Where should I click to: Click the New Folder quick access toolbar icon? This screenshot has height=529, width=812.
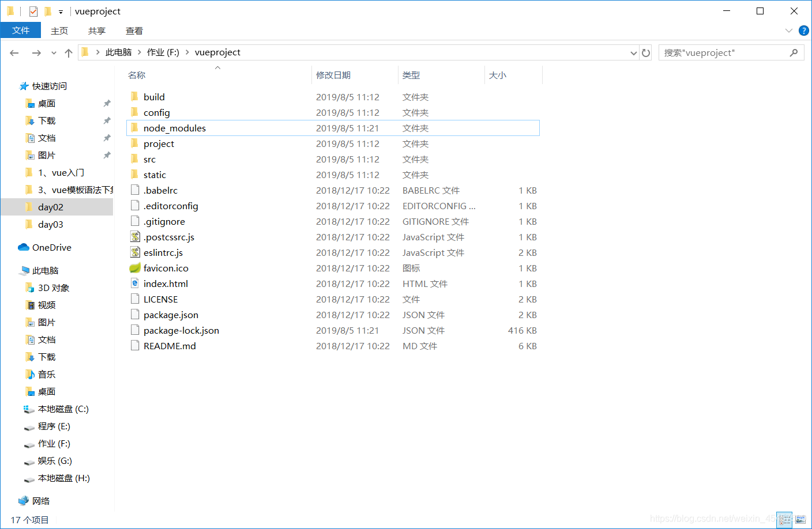pyautogui.click(x=48, y=11)
